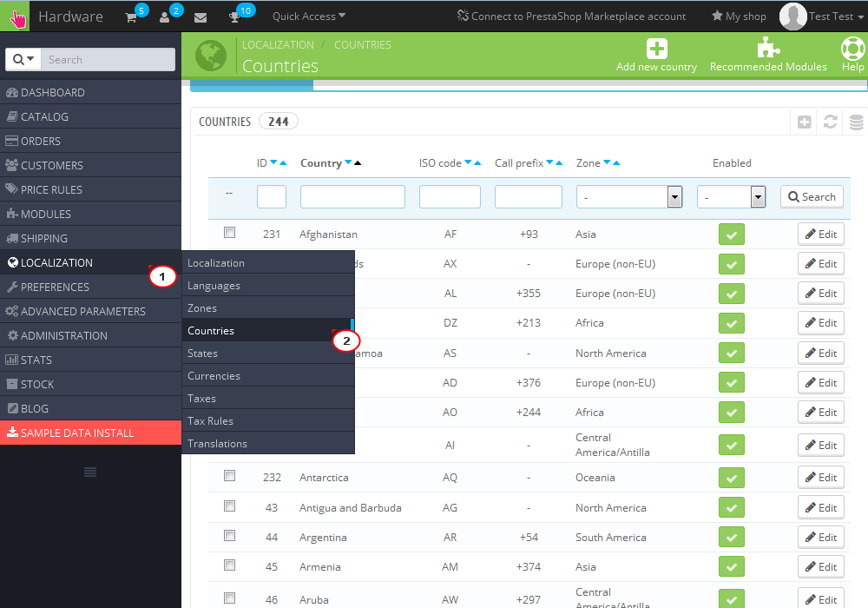Open Tax Rules in the submenu

pos(210,421)
